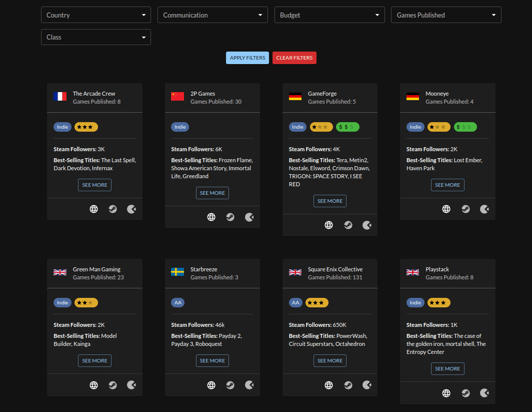The width and height of the screenshot is (532, 412).
Task: Click the Apply Filters button
Action: [x=247, y=58]
